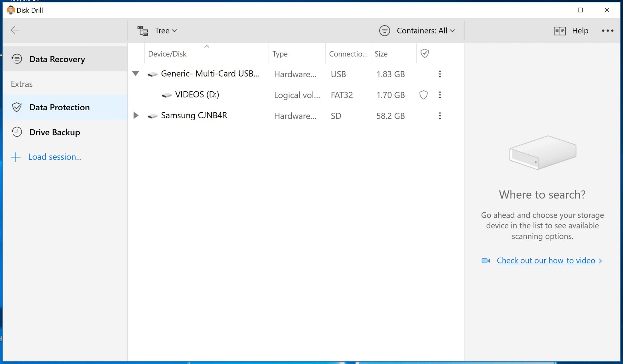Click 'Check out our how-to video' link

coord(546,261)
